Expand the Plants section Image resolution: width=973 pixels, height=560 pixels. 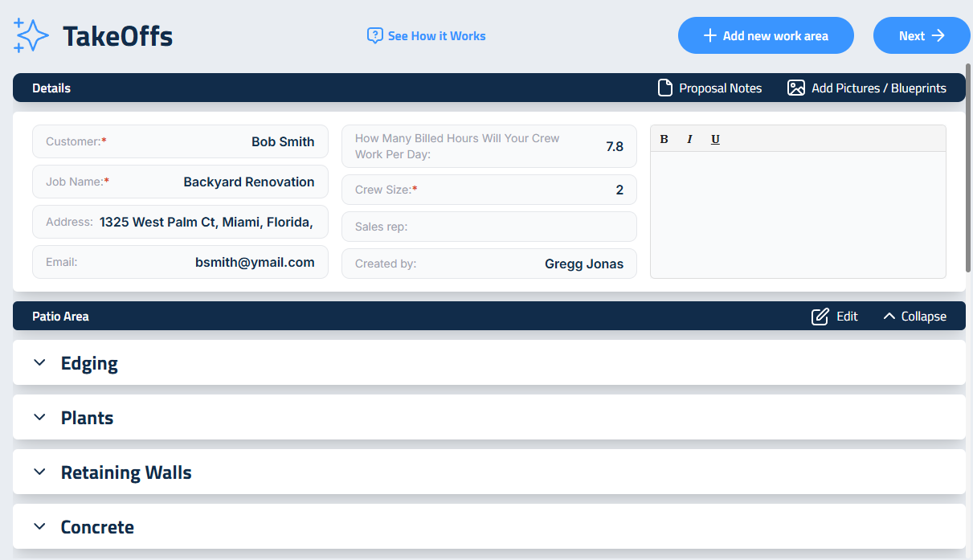40,418
